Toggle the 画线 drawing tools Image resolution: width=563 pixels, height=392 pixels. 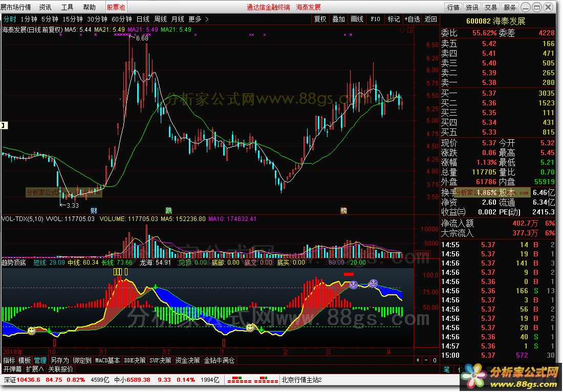pyautogui.click(x=357, y=19)
